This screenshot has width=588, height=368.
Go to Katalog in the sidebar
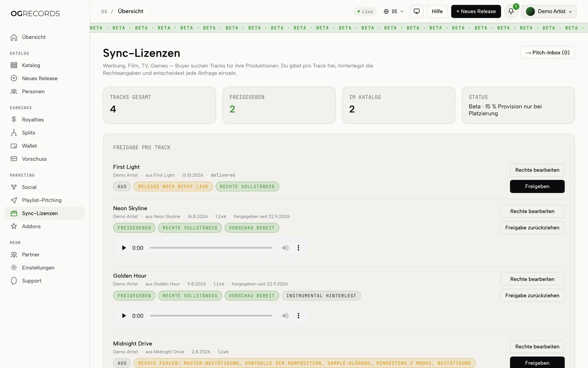45,65
